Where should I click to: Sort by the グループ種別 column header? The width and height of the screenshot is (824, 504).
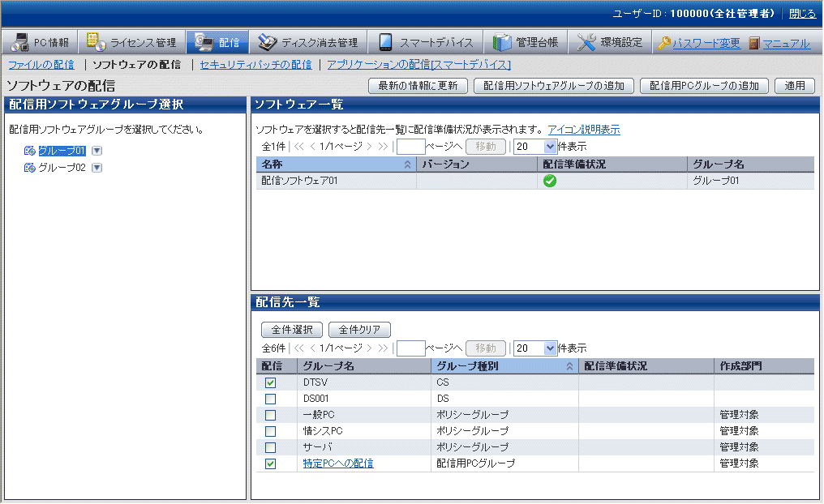503,365
